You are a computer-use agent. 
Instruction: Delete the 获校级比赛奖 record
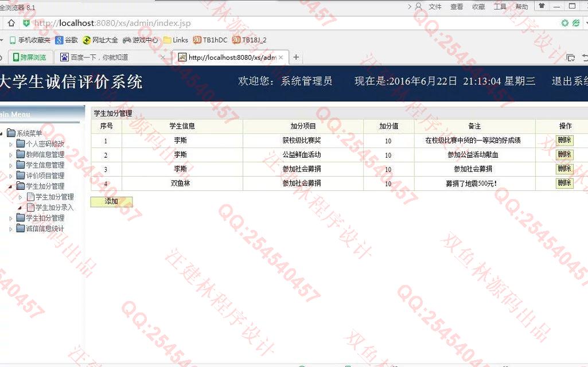564,140
